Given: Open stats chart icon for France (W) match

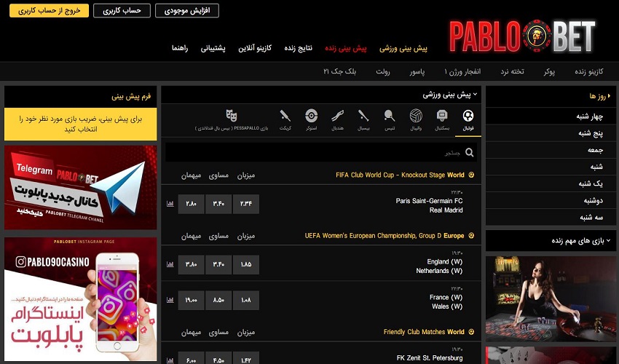Looking at the screenshot, I should click(170, 300).
